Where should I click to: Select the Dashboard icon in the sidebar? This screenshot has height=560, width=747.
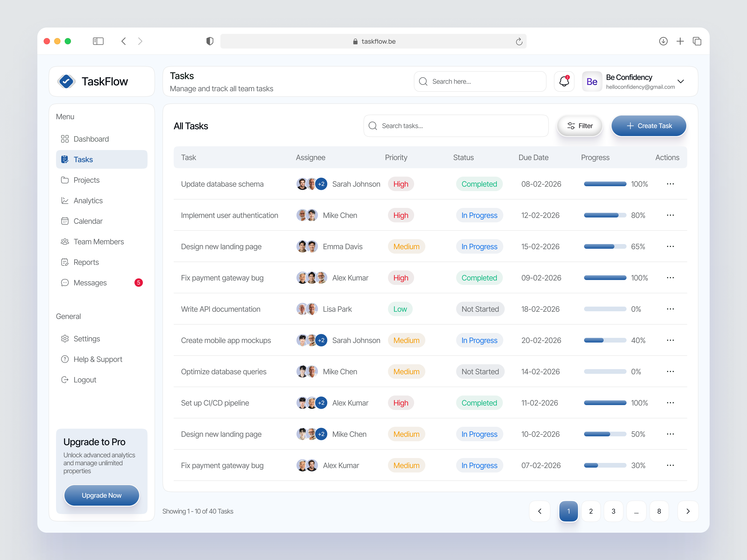65,139
